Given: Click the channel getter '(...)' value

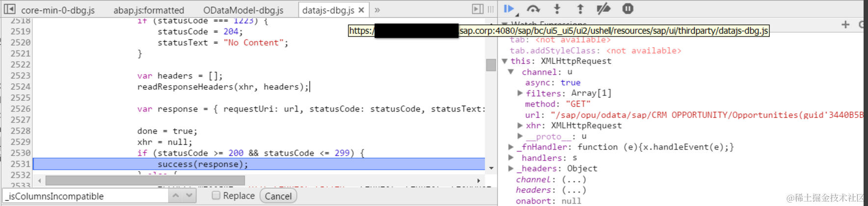Looking at the screenshot, I should pos(574,179).
